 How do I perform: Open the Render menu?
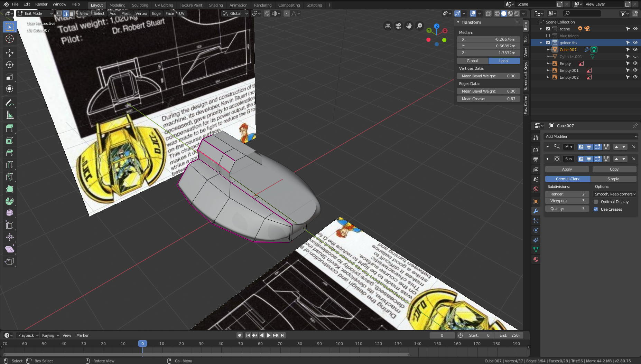point(41,4)
